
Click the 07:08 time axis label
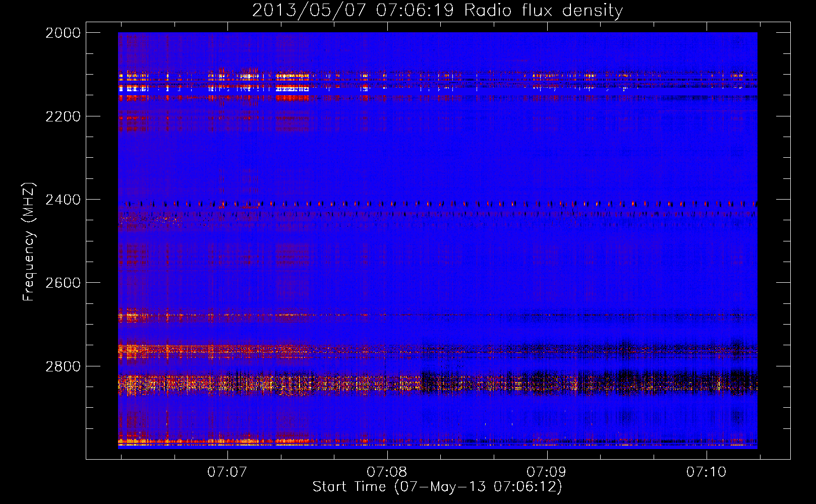click(x=387, y=472)
